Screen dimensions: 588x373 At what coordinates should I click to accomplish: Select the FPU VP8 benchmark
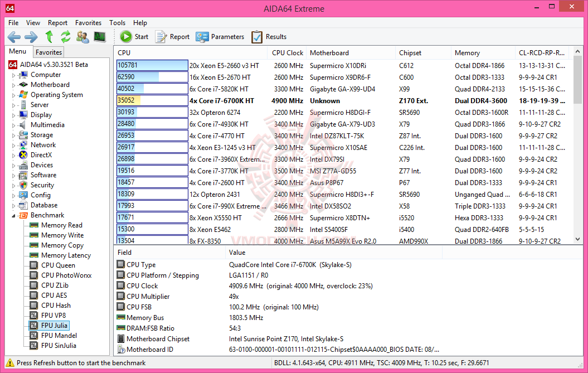[54, 316]
